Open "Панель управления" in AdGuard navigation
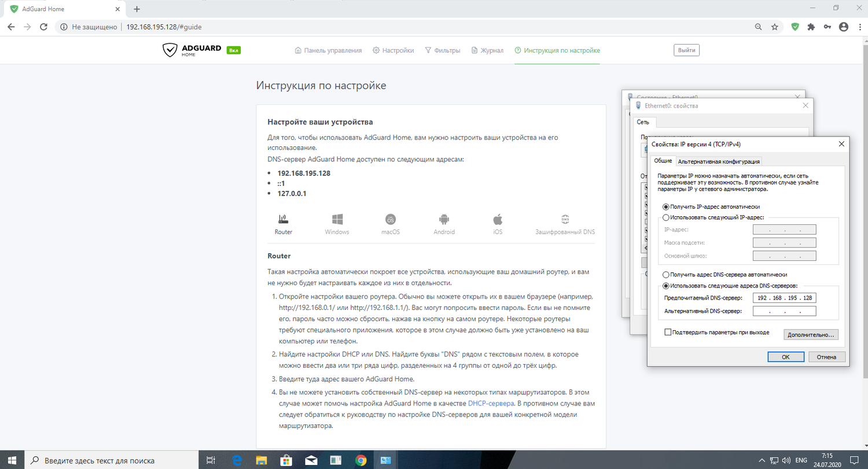 tap(328, 50)
